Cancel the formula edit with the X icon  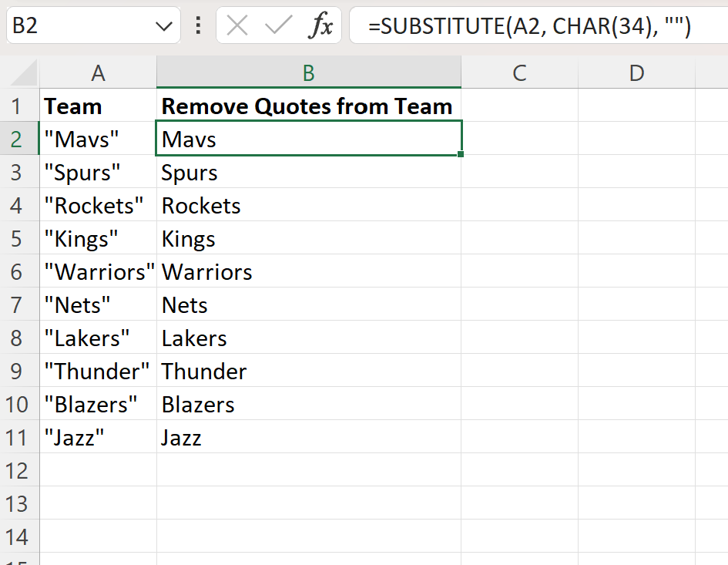[x=237, y=25]
